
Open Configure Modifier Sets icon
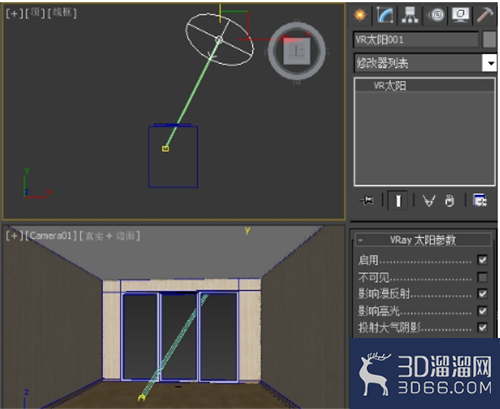click(479, 201)
